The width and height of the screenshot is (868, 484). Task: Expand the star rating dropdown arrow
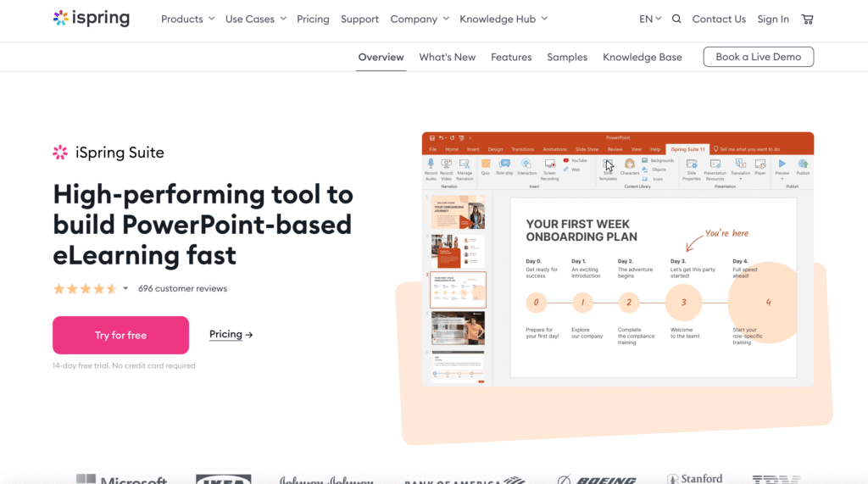(x=125, y=288)
